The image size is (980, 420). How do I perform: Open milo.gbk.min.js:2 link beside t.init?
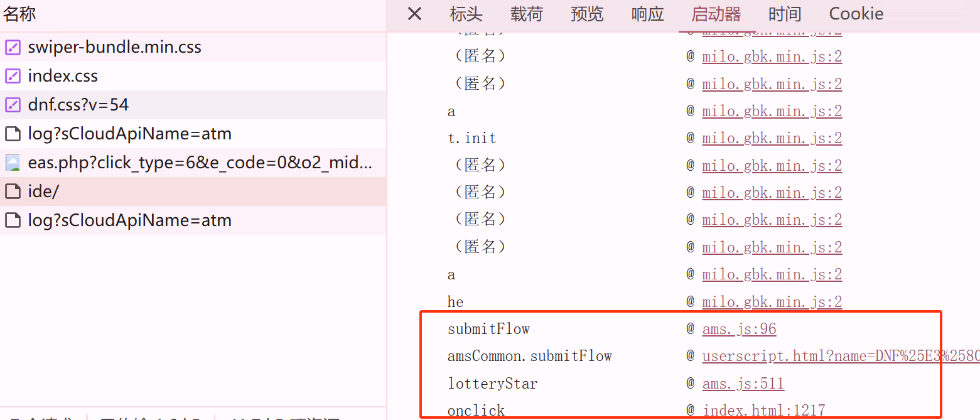(772, 138)
